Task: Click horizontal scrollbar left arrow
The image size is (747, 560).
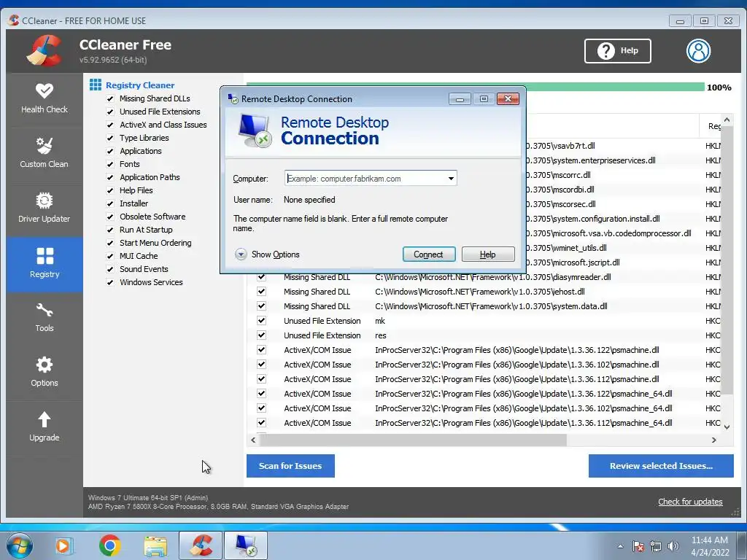Action: pyautogui.click(x=253, y=440)
